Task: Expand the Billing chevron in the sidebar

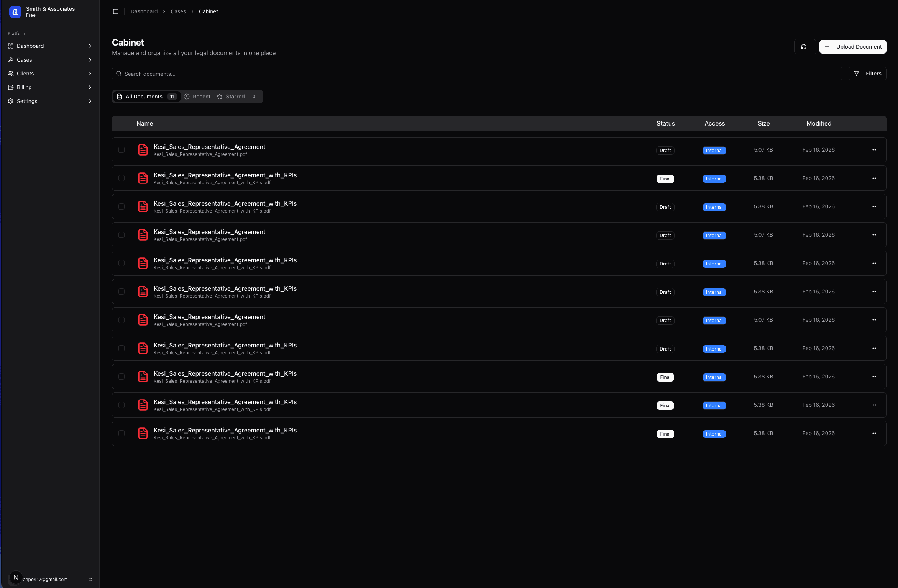Action: [x=90, y=87]
